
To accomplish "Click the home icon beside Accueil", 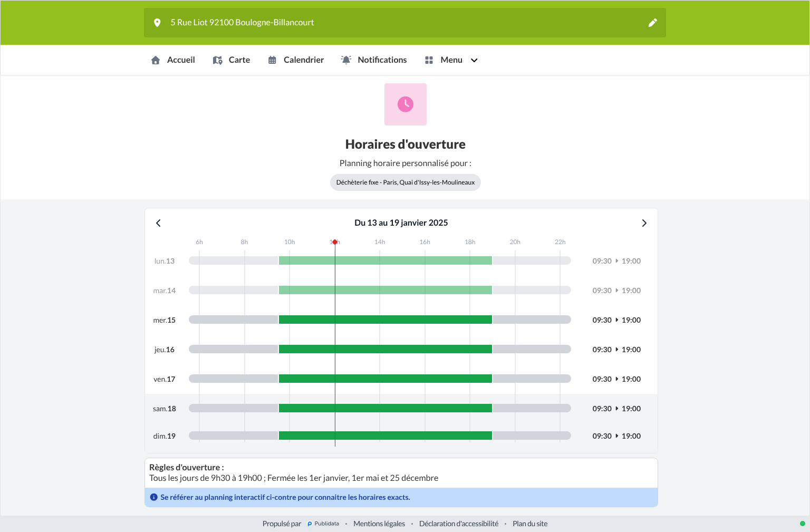I will point(156,60).
